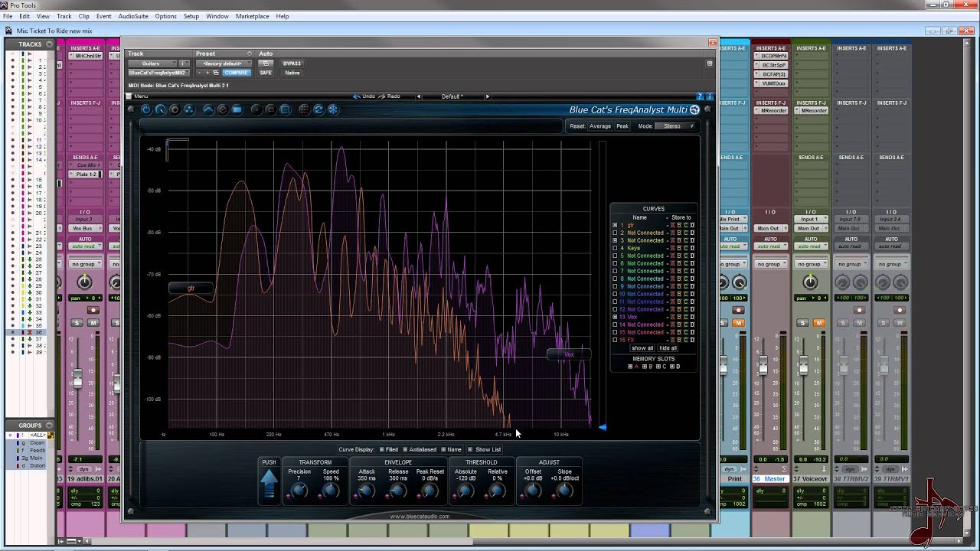Open the plugin info icon
The height and width of the screenshot is (551, 980).
(x=710, y=96)
